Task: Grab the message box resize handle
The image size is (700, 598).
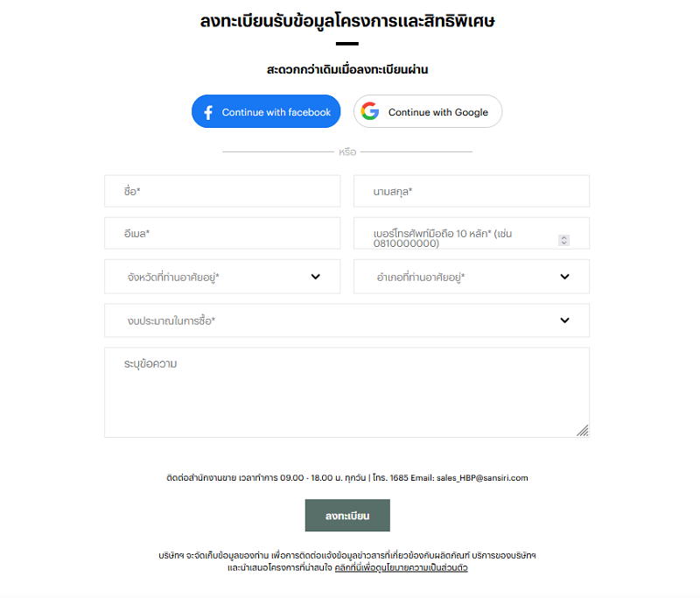Action: click(583, 431)
